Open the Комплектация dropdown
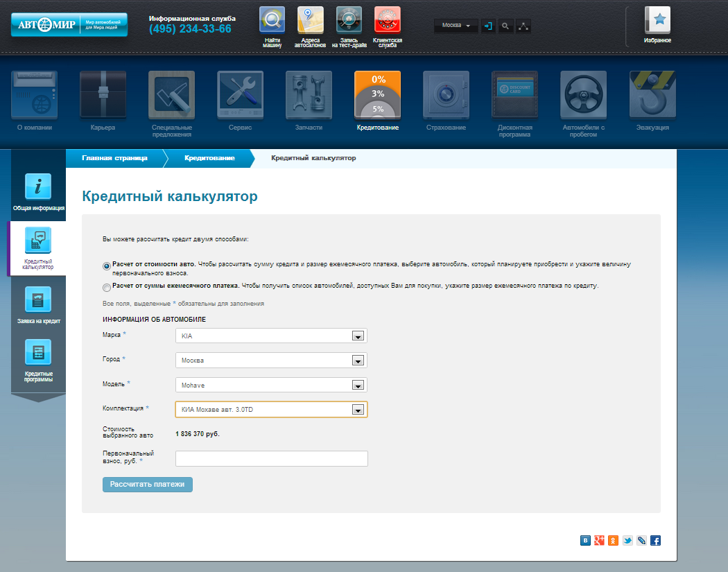Image resolution: width=728 pixels, height=572 pixels. [x=271, y=410]
